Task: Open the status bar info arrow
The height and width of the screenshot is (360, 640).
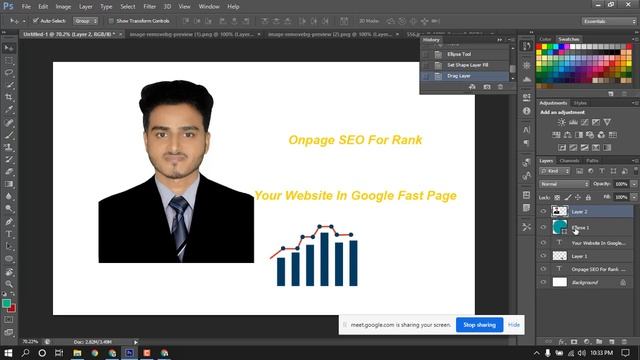Action: click(x=136, y=342)
